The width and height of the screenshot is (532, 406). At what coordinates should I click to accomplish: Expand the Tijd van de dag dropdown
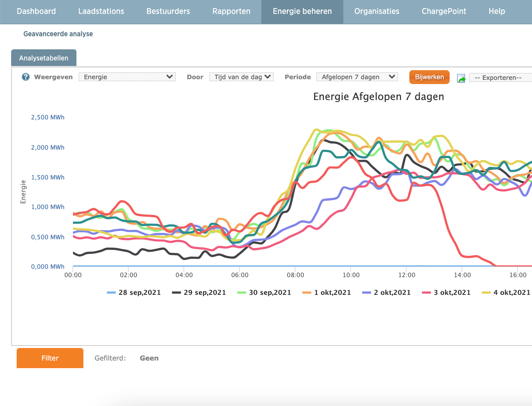242,77
